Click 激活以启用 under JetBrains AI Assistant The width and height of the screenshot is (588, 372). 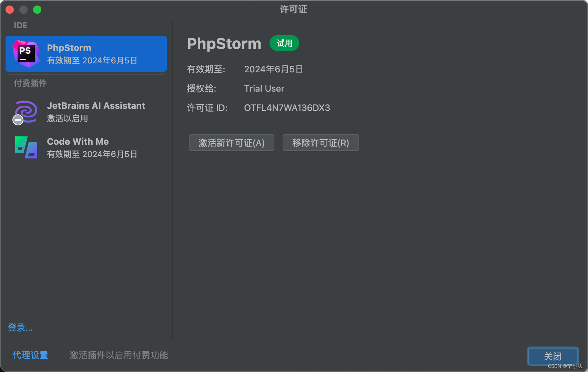pyautogui.click(x=67, y=118)
